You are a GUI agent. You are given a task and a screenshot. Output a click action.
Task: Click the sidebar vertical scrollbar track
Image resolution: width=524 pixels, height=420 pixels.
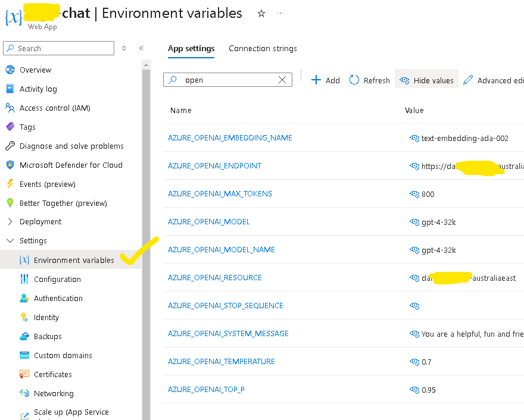(146, 245)
